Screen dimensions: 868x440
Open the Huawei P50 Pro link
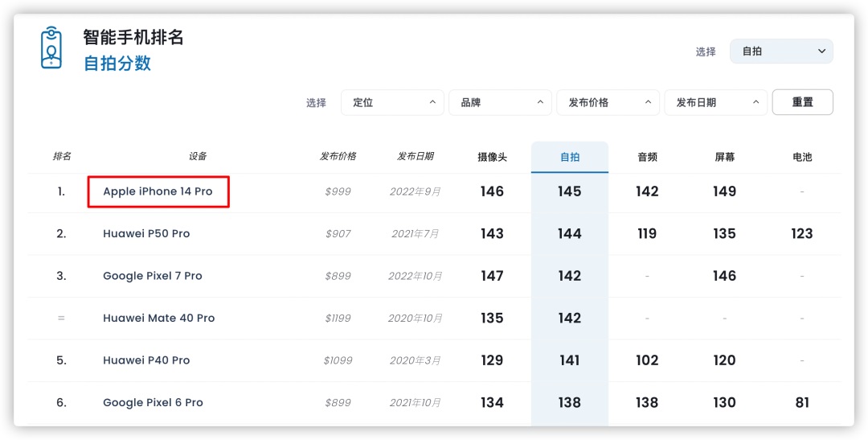[x=146, y=234]
